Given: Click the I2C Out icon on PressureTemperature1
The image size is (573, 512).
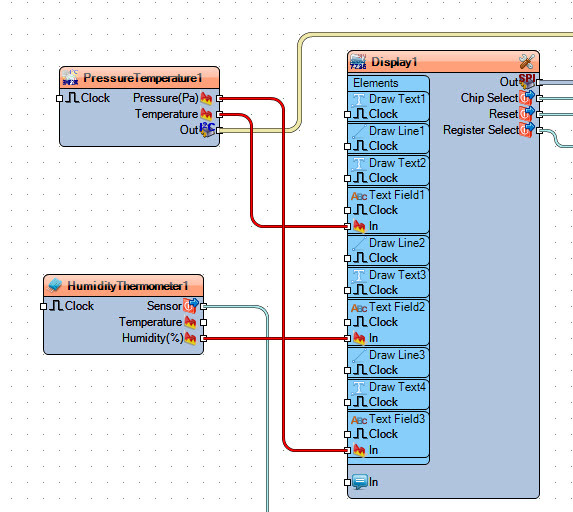Looking at the screenshot, I should 207,130.
